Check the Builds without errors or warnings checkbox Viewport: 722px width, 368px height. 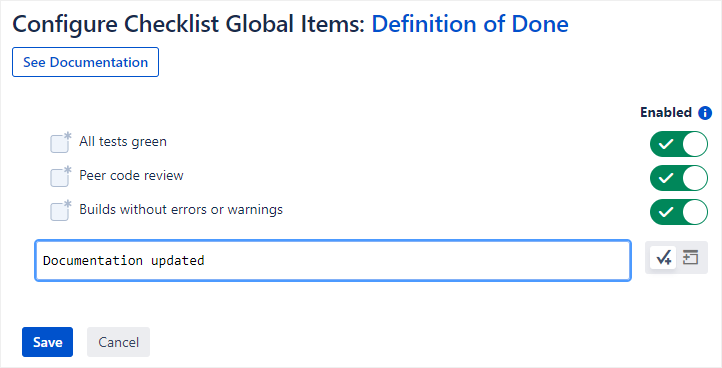(x=59, y=212)
